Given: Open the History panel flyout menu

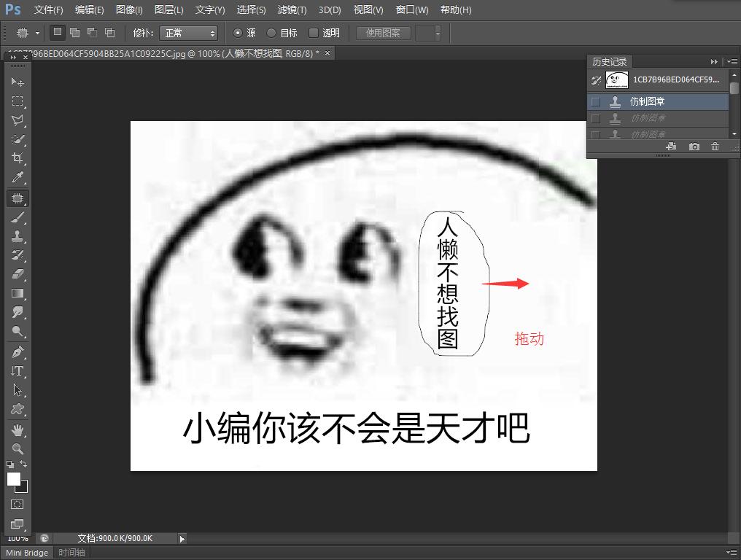Looking at the screenshot, I should (x=732, y=62).
